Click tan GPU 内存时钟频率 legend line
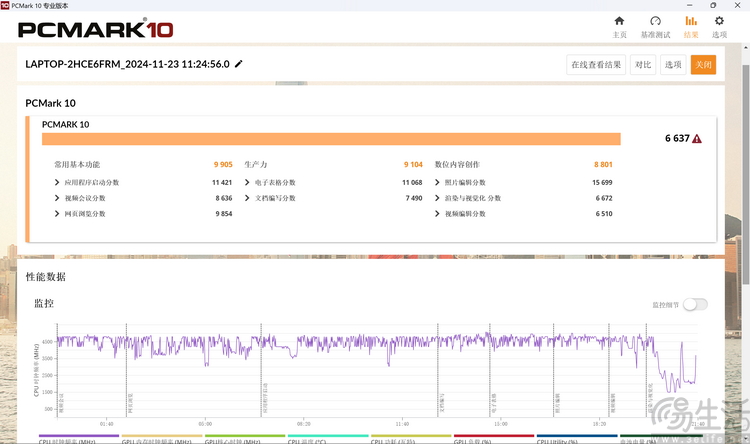Viewport: 750px width, 444px height. coord(162,436)
